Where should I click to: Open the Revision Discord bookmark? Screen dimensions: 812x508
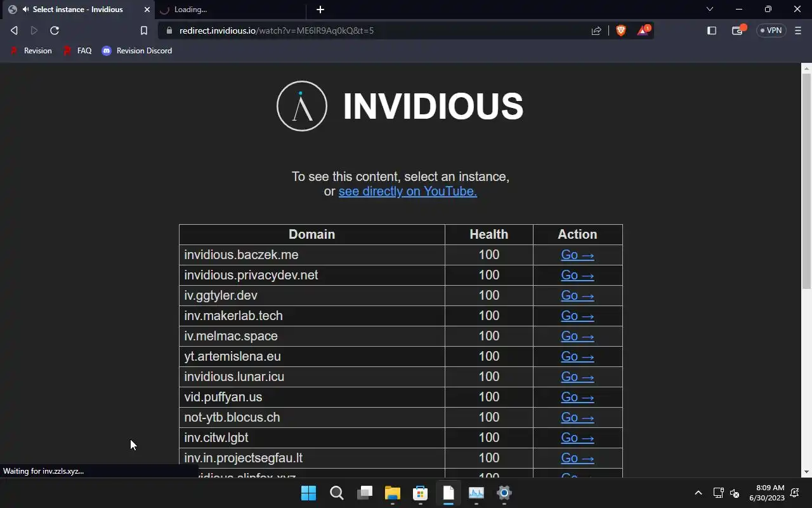point(137,51)
